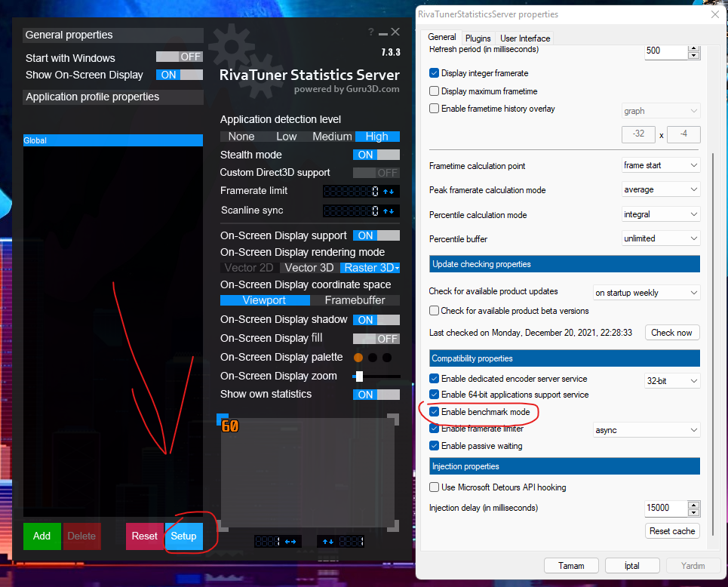
Task: Check Enable frametime history overlay
Action: pyautogui.click(x=434, y=108)
